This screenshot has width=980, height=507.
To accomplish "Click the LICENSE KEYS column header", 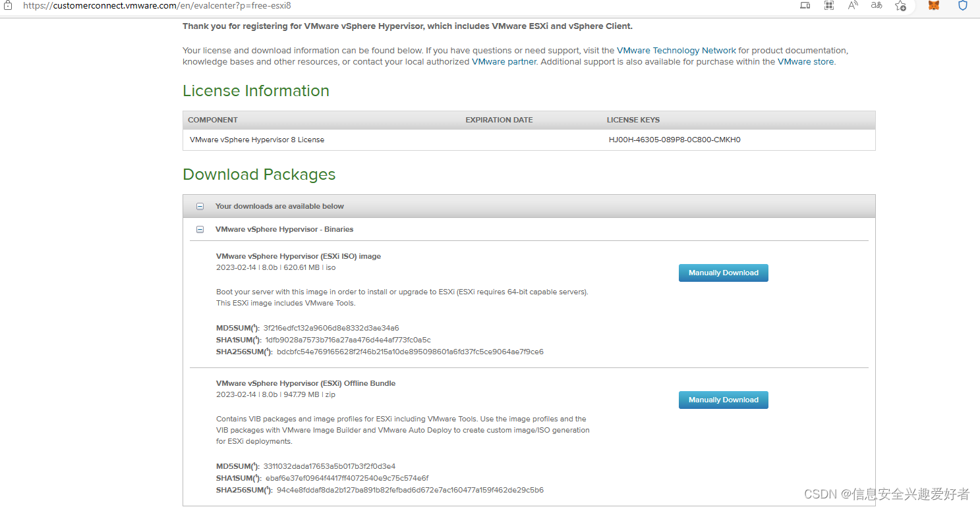I will [633, 120].
